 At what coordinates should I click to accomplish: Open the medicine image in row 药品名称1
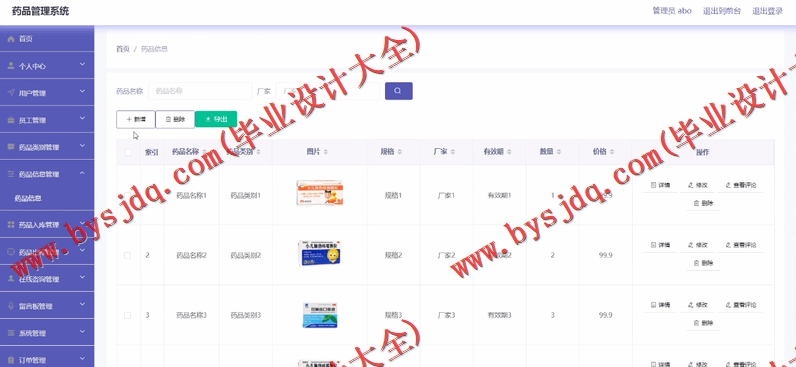319,193
